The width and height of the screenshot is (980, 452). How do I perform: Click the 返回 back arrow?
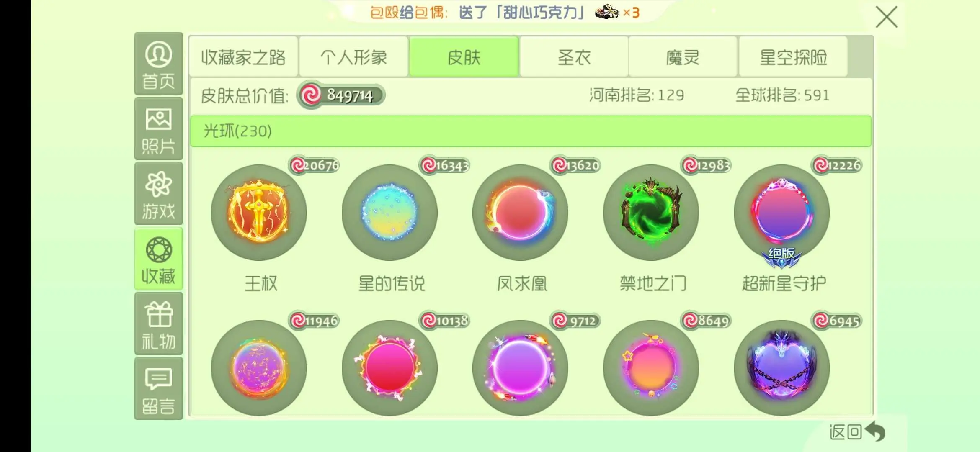[x=857, y=431]
